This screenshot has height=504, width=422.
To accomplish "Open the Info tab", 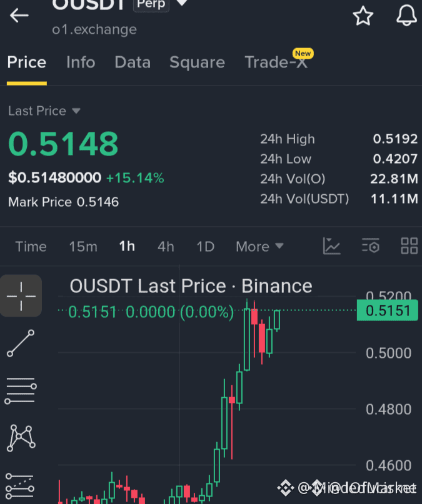I will (x=81, y=62).
